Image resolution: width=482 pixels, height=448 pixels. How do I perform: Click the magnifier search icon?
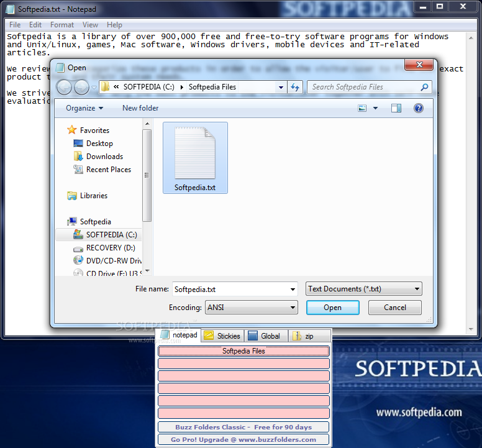[x=424, y=87]
